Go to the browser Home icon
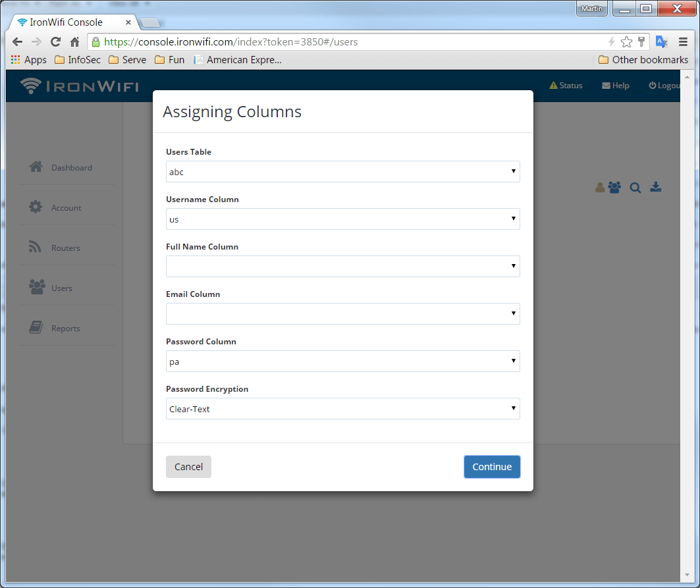Image resolution: width=700 pixels, height=588 pixels. click(74, 42)
